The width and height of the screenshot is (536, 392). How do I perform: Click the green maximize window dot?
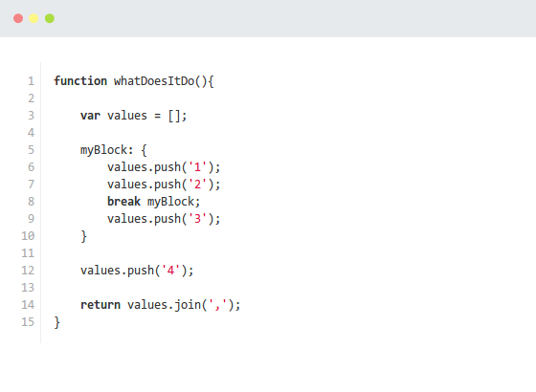tap(50, 18)
